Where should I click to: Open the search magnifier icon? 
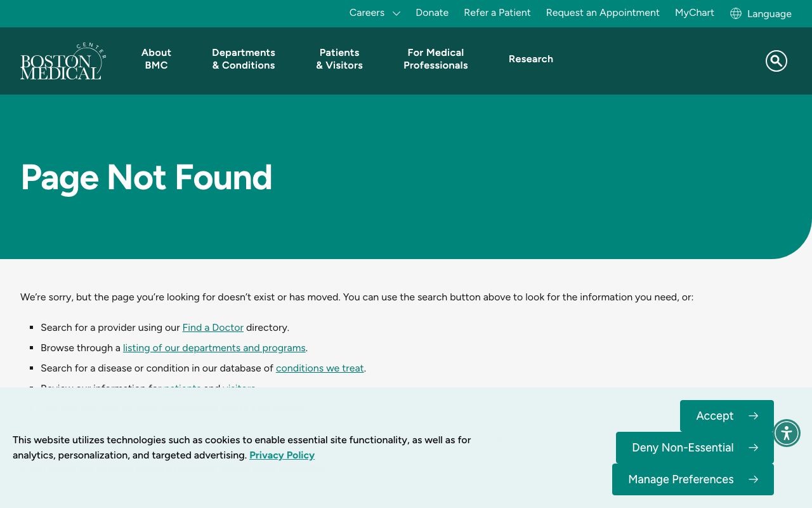pyautogui.click(x=776, y=61)
